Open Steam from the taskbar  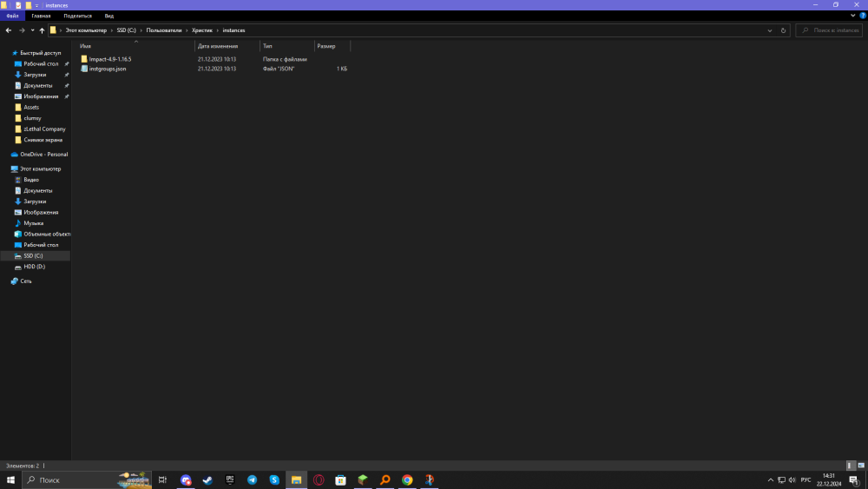207,480
